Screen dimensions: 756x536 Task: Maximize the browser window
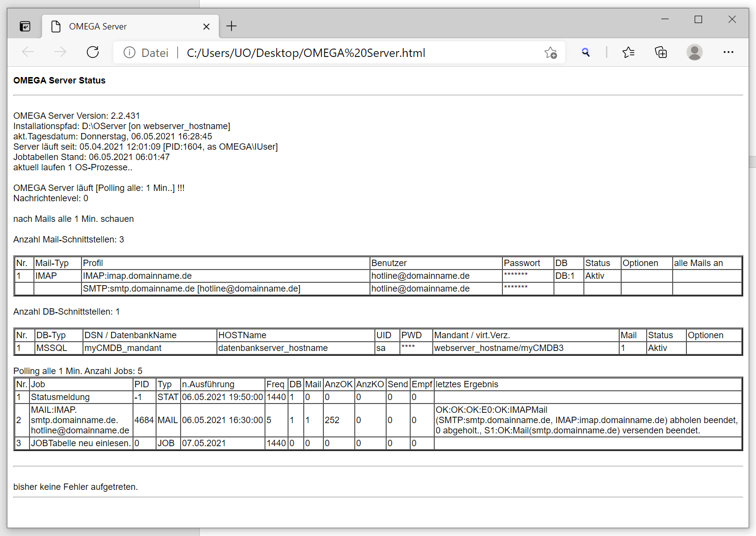tap(698, 20)
